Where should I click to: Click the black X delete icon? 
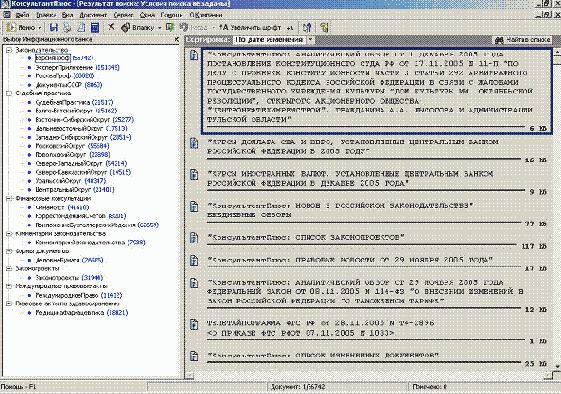111,27
